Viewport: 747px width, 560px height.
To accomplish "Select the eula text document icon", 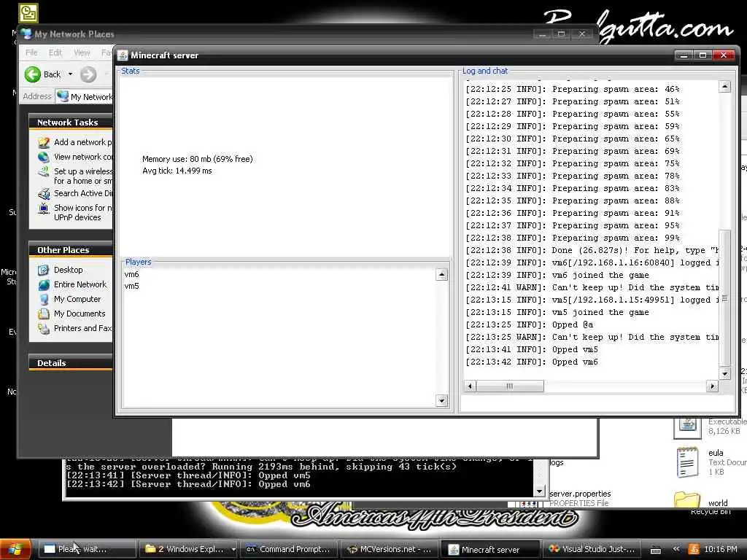I will 687,462.
